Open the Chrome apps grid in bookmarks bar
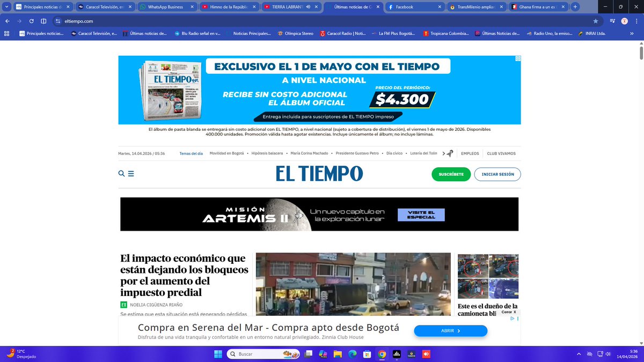Image resolution: width=644 pixels, height=362 pixels. (6, 33)
